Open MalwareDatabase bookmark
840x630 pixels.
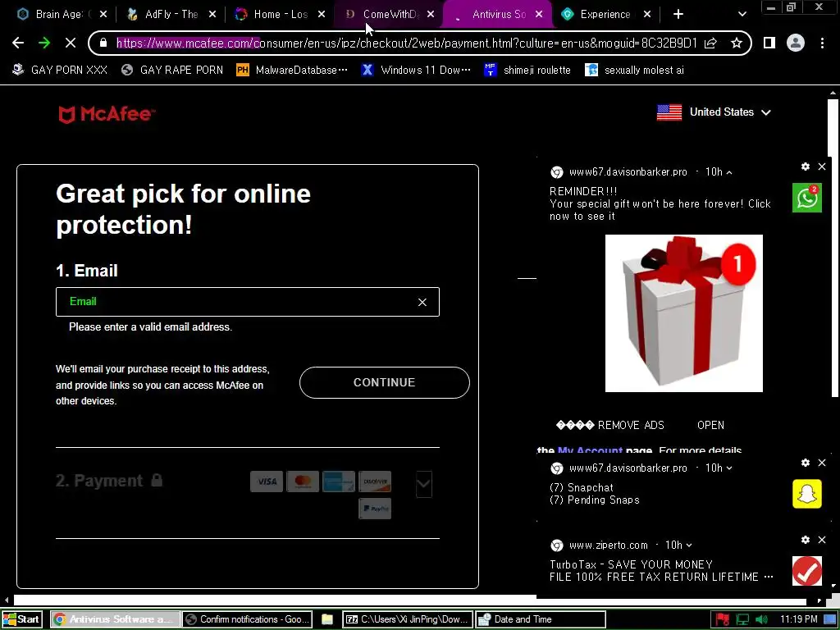pos(292,71)
